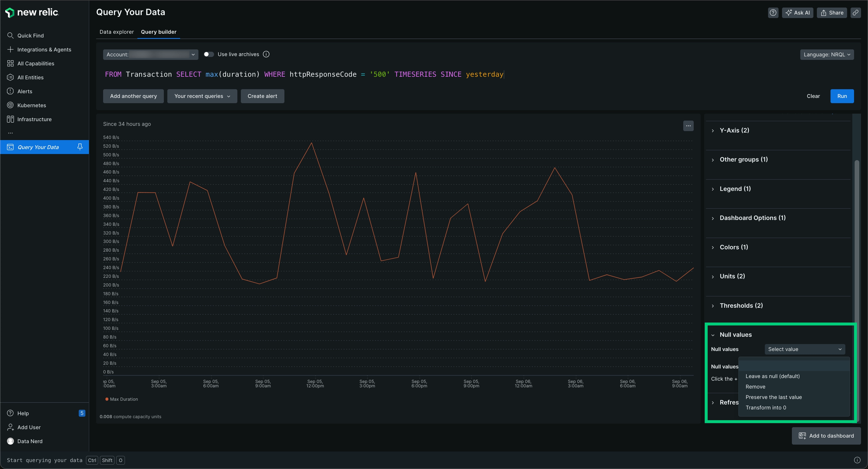Click info icon in bottom bar
This screenshot has width=868, height=469.
click(x=857, y=460)
